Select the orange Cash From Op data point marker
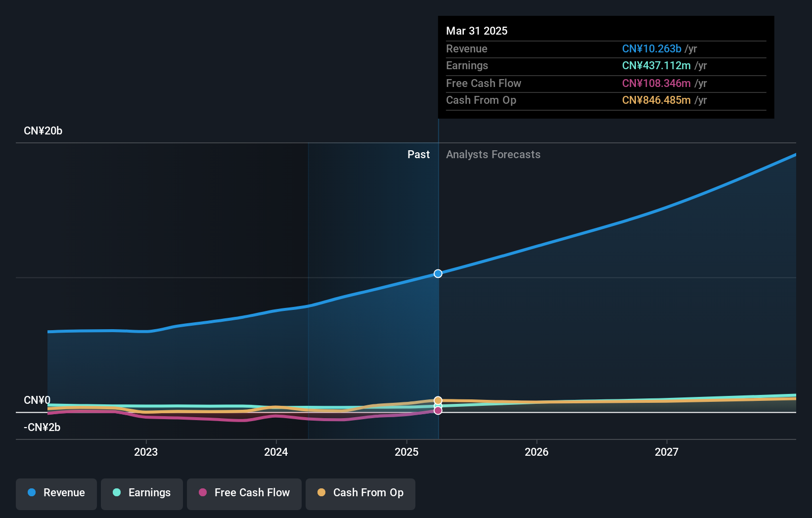This screenshot has width=812, height=518. pyautogui.click(x=438, y=400)
